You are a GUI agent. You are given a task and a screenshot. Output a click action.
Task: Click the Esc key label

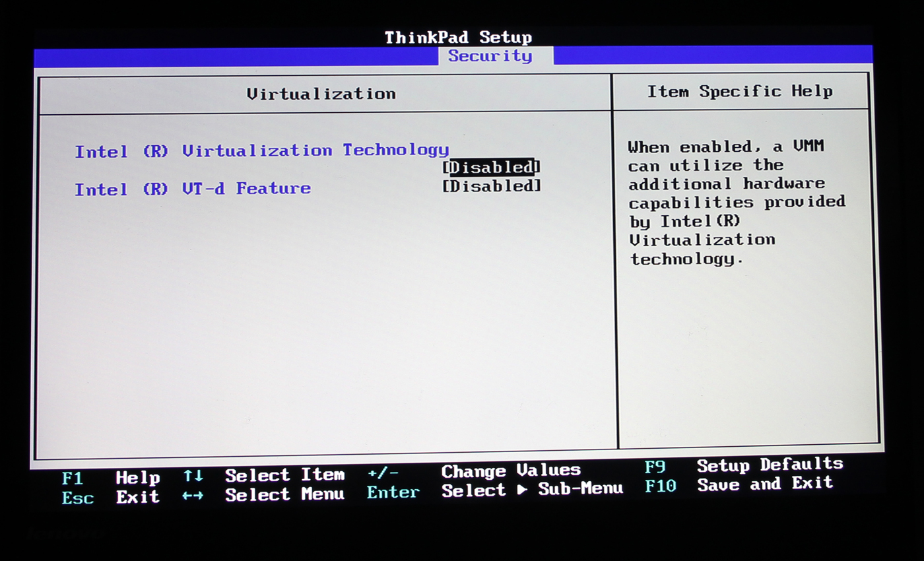[x=78, y=498]
